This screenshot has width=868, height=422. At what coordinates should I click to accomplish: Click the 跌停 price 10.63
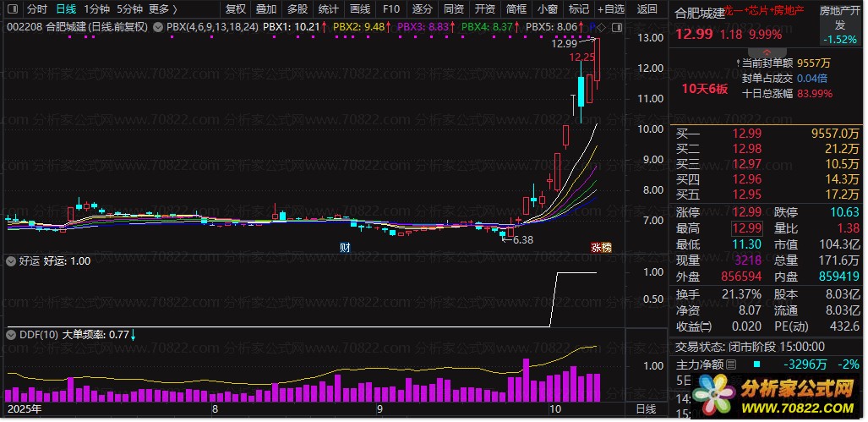pos(845,212)
